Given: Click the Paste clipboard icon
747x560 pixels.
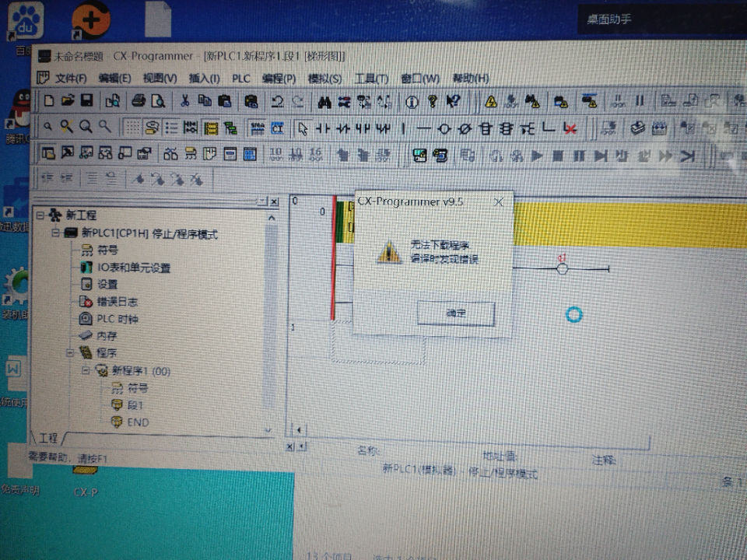Looking at the screenshot, I should click(x=224, y=101).
